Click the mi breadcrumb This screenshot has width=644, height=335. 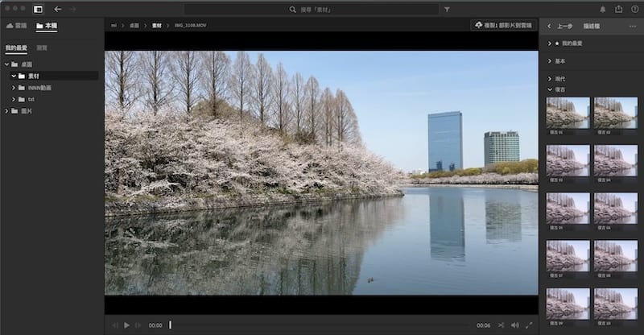(x=114, y=26)
